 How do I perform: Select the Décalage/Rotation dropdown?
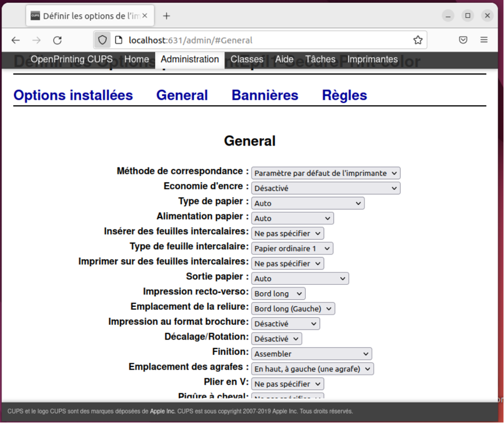pos(276,339)
